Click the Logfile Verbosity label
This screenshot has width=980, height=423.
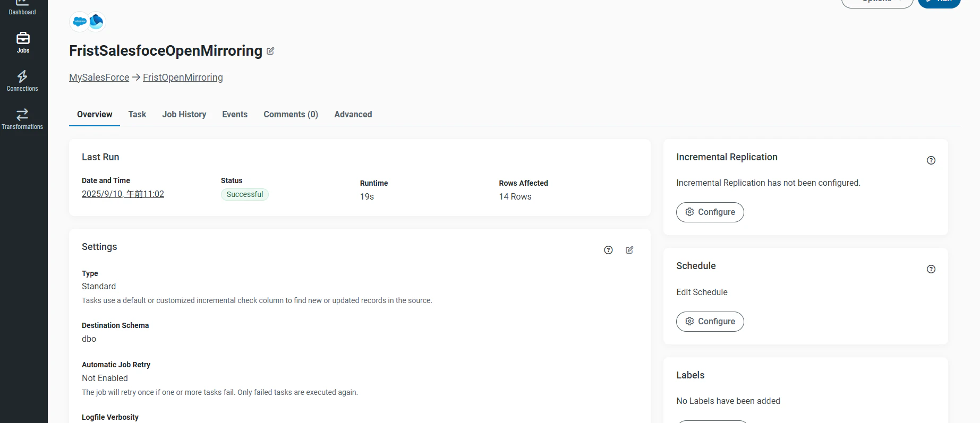point(110,417)
